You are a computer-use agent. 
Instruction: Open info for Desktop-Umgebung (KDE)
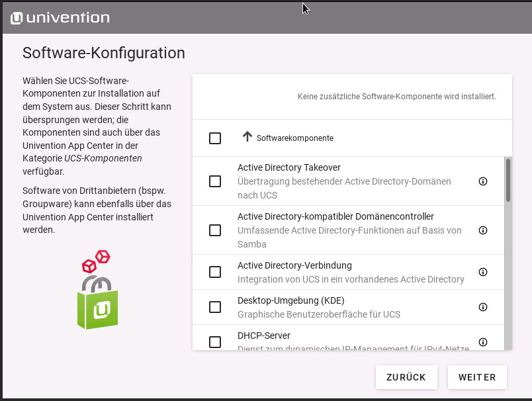483,307
